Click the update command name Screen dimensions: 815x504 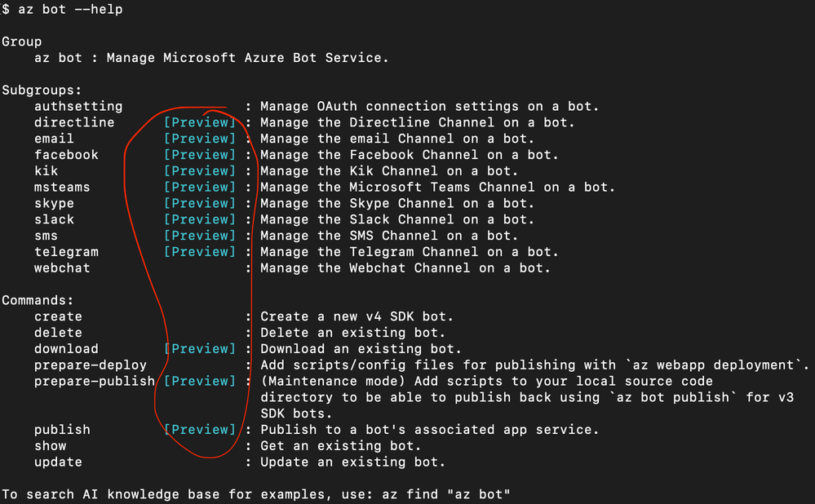[x=58, y=462]
